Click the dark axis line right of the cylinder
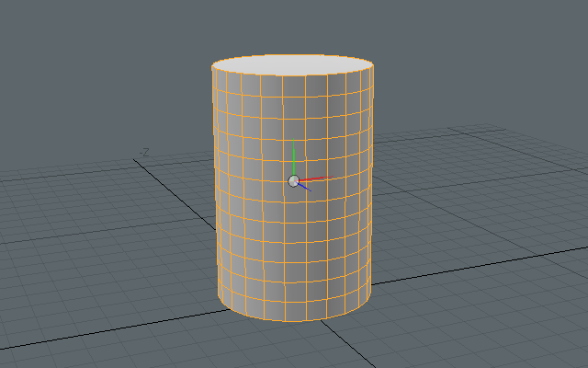 [478, 263]
